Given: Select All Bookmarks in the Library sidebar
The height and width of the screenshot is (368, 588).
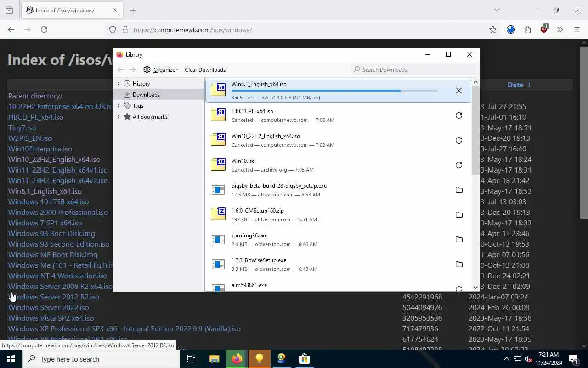Looking at the screenshot, I should tap(150, 117).
